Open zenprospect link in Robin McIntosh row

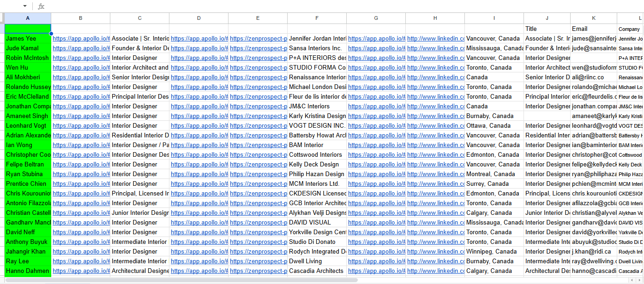pyautogui.click(x=258, y=58)
